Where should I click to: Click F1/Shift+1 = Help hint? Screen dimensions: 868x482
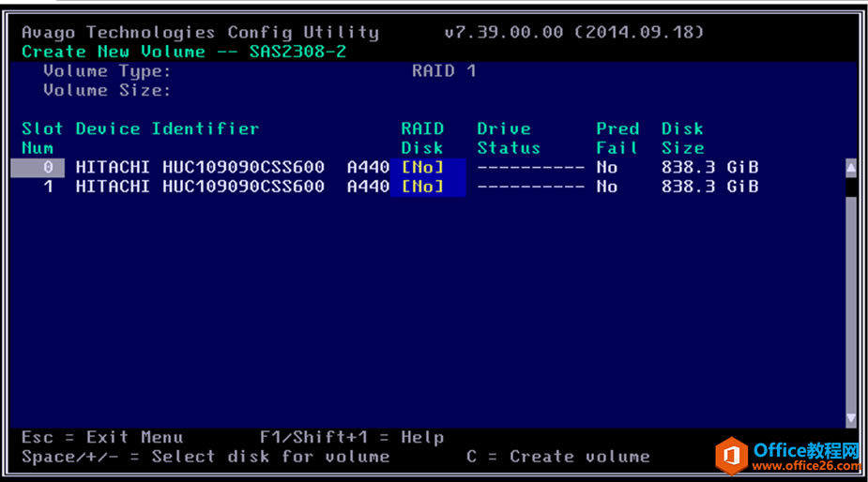click(x=352, y=437)
